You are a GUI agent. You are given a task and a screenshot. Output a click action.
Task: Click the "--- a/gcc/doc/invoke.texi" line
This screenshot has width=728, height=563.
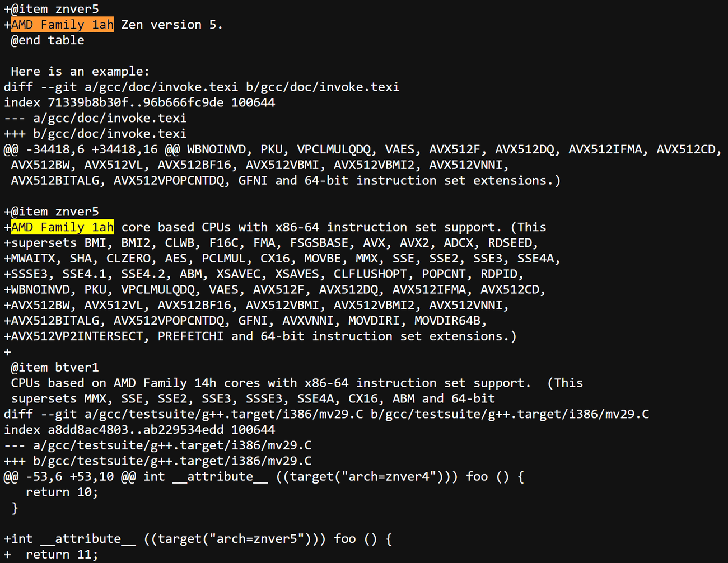coord(95,119)
